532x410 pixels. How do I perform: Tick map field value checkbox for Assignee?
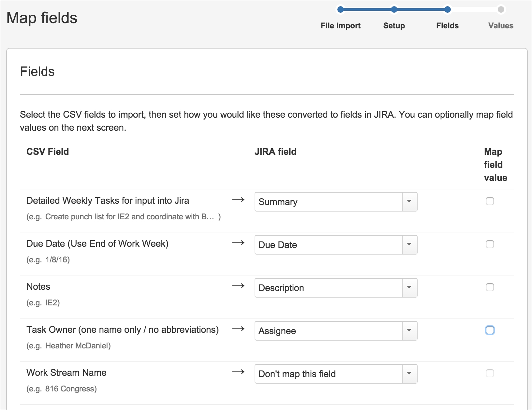[x=490, y=330]
